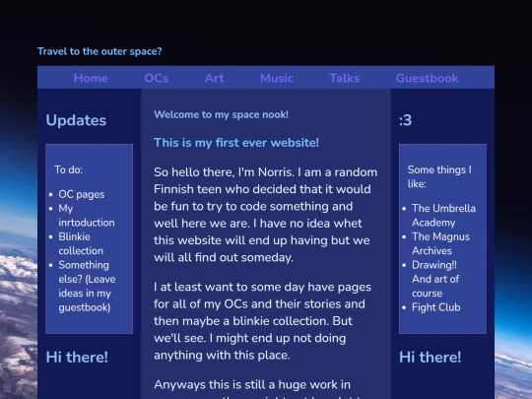Click the 'Travel to the outer space?' title
The image size is (532, 399).
100,51
